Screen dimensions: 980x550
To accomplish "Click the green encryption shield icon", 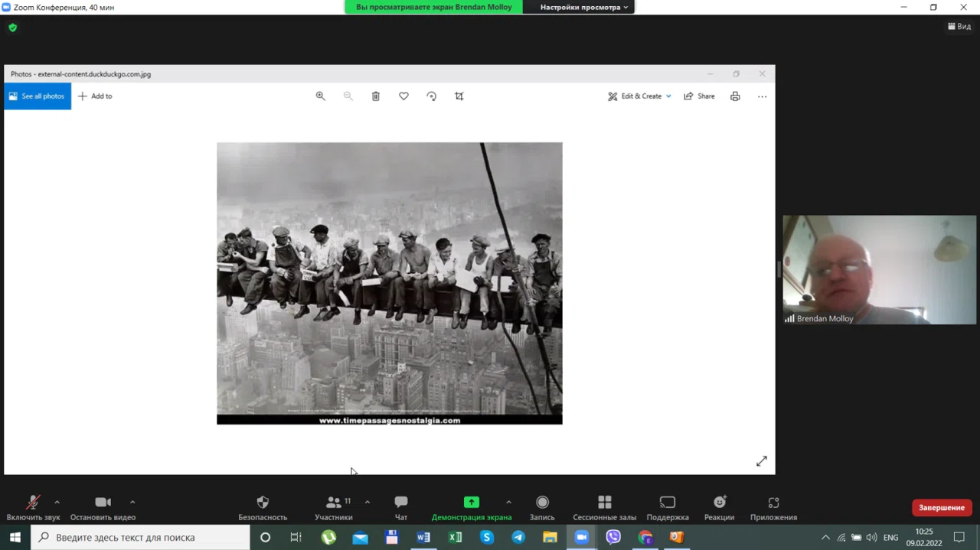I will coord(12,28).
